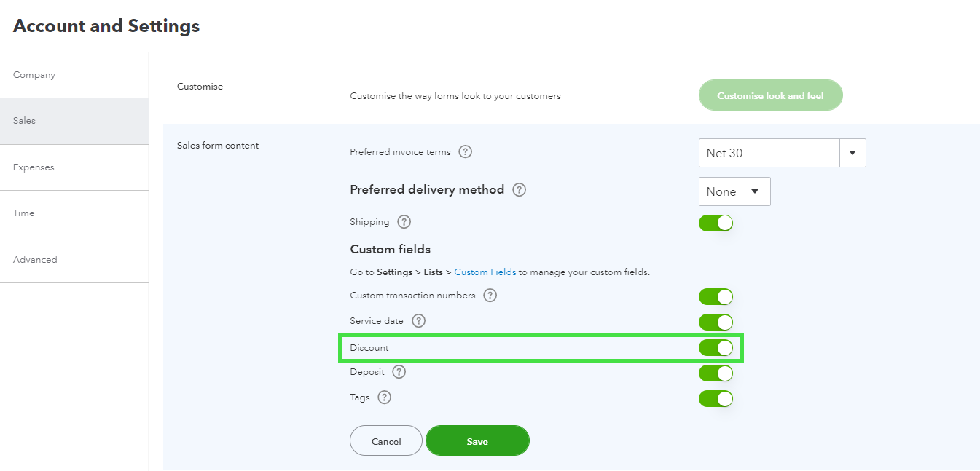Image resolution: width=980 pixels, height=471 pixels.
Task: Go to the Advanced settings tab
Action: pyautogui.click(x=35, y=260)
